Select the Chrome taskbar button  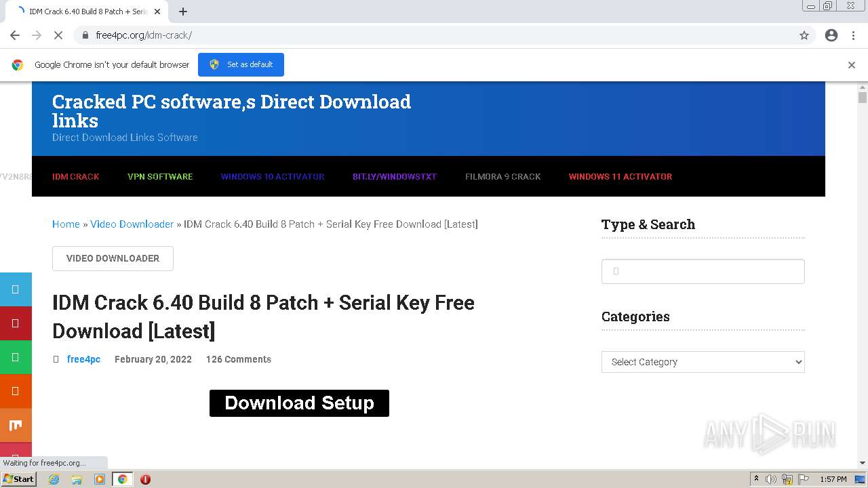click(122, 479)
